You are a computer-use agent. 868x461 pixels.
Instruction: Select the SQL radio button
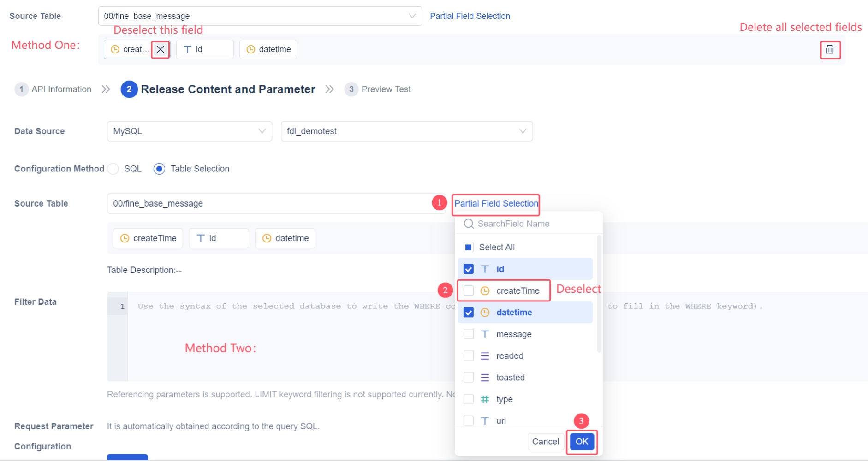coord(113,169)
